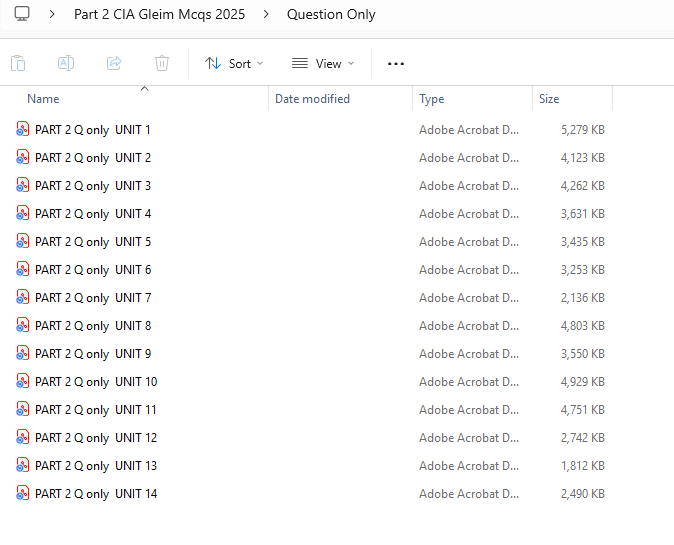674x545 pixels.
Task: Click PDF icon of UNIT 1 file
Action: tap(23, 130)
